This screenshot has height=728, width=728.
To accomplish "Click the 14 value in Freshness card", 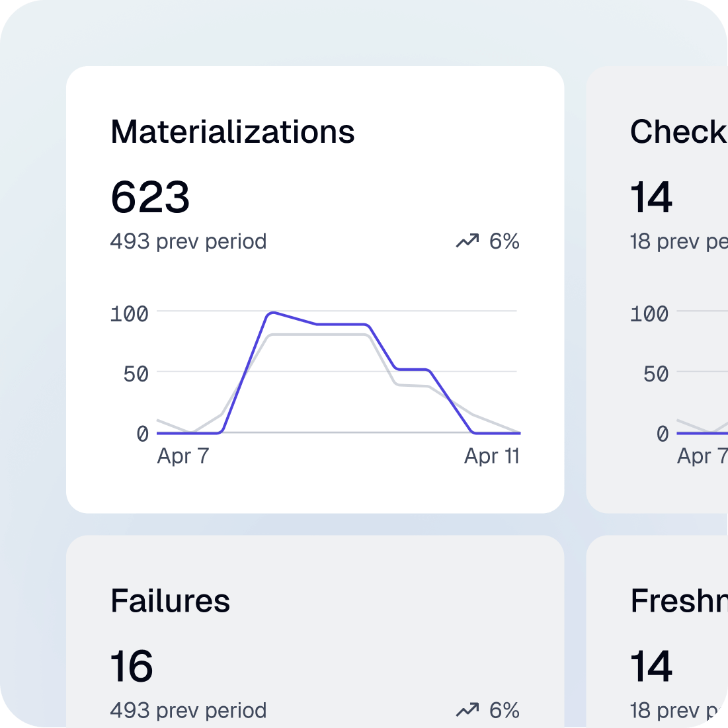I will click(651, 666).
